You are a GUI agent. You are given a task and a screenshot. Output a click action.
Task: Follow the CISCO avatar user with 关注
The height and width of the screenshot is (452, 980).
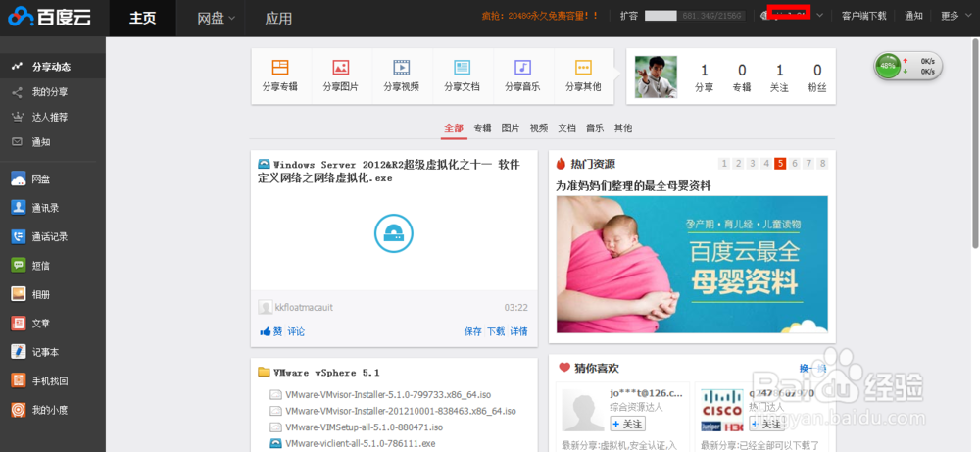pos(767,424)
